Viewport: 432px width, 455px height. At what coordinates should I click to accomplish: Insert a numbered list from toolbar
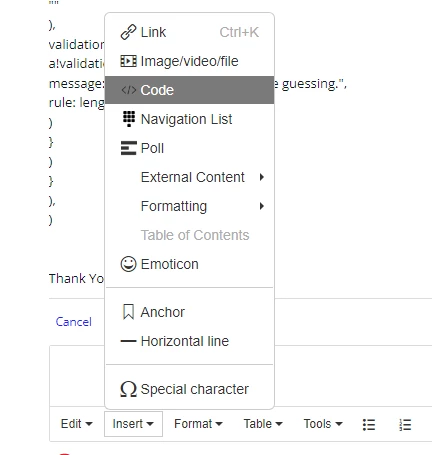tap(405, 425)
